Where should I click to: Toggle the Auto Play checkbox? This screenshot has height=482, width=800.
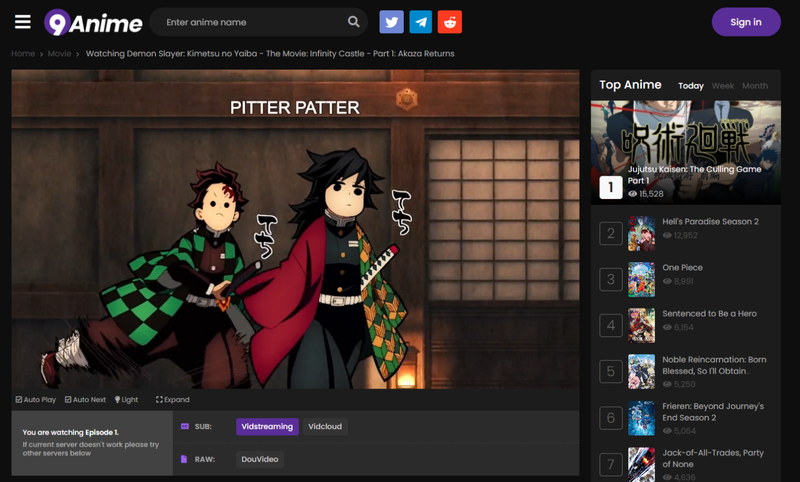(x=36, y=399)
